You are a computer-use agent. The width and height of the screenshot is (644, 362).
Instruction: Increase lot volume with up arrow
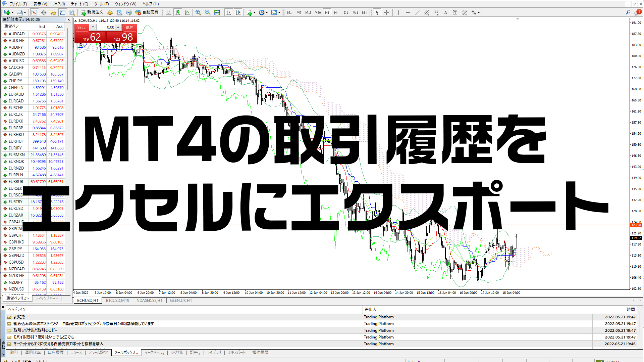118,27
